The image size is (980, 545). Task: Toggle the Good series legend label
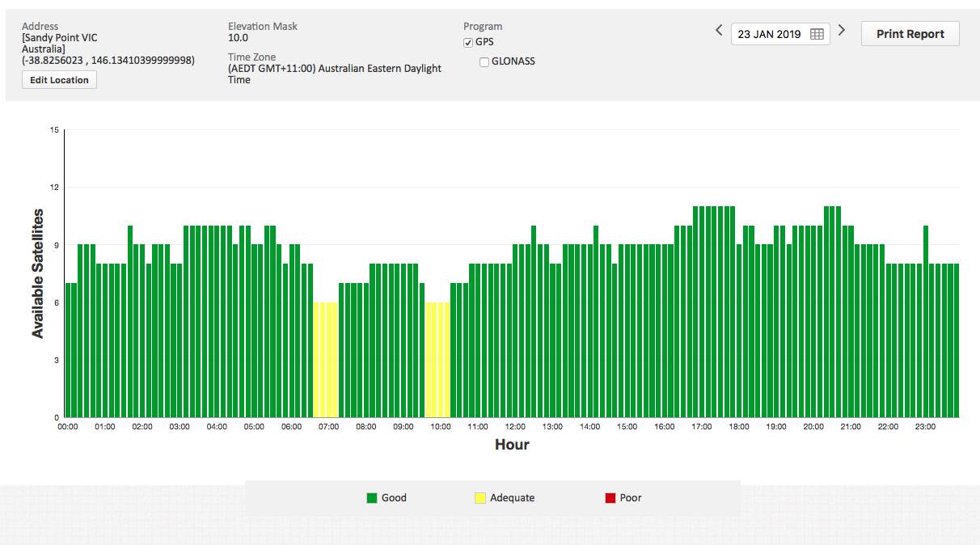click(394, 498)
